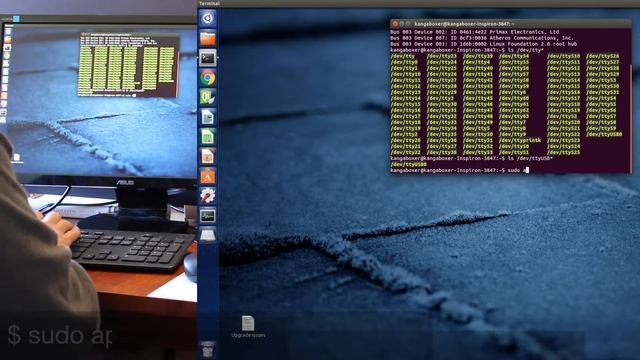
Task: Maximize the terminal window
Action: point(408,24)
